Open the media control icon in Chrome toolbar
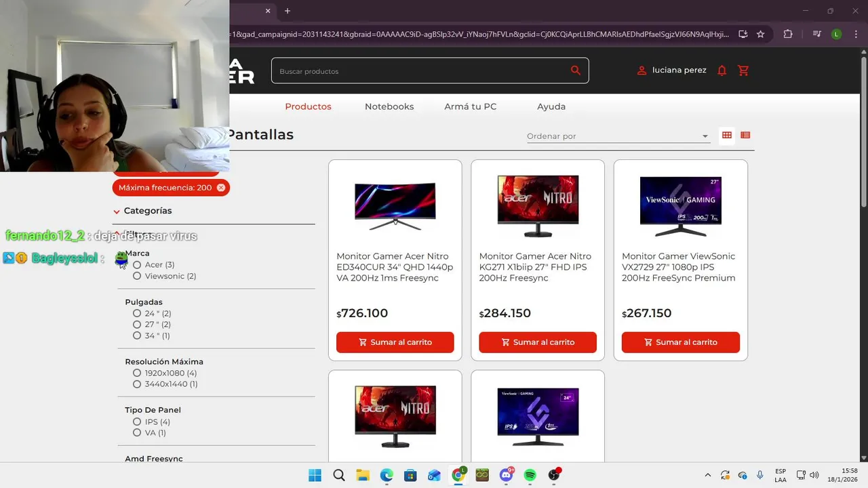This screenshot has height=488, width=868. pos(817,34)
